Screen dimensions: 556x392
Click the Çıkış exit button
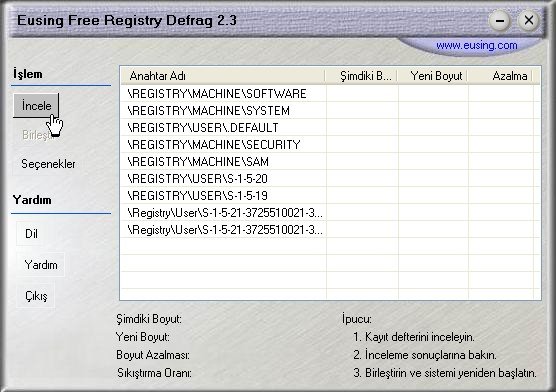[x=36, y=296]
